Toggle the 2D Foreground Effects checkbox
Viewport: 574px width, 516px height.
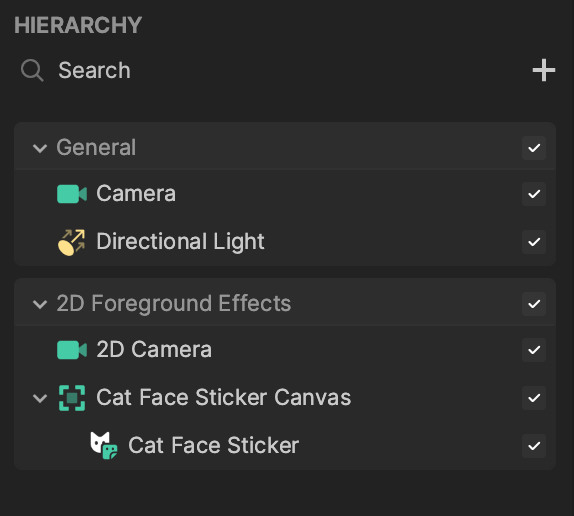tap(534, 304)
